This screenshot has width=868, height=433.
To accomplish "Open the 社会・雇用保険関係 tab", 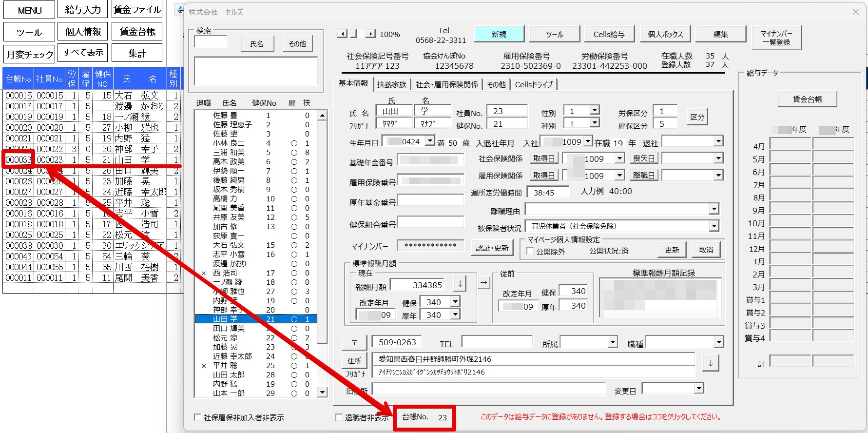I will coord(447,84).
